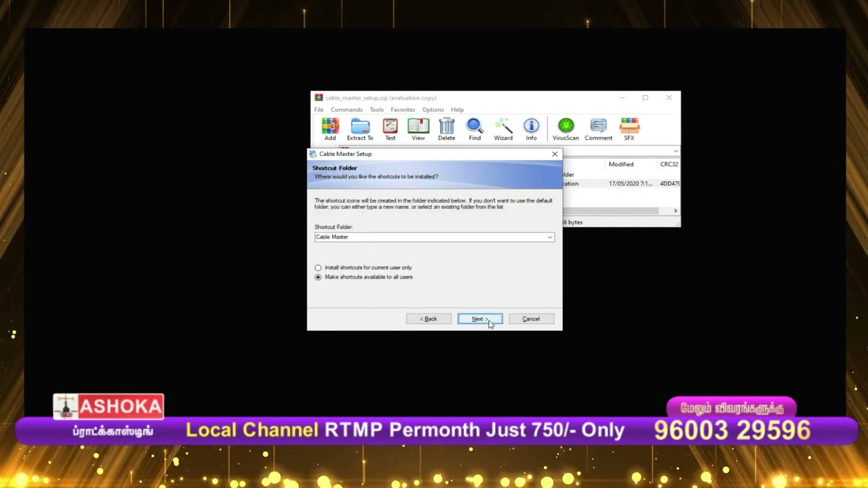868x488 pixels.
Task: Open the Options menu in WinRAR
Action: click(433, 110)
